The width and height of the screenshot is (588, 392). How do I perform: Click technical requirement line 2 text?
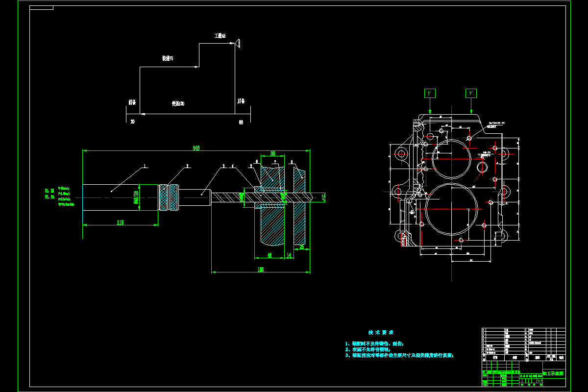tap(368, 350)
